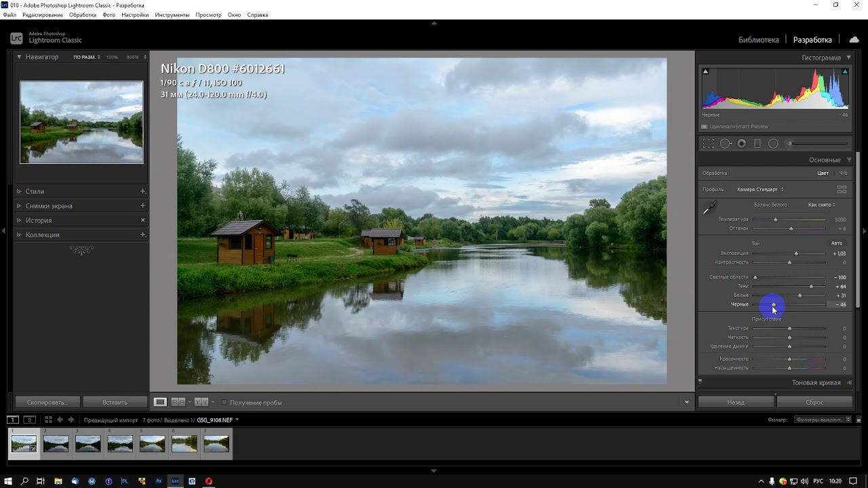Open second window display 2
Image resolution: width=868 pixels, height=488 pixels.
tap(30, 420)
